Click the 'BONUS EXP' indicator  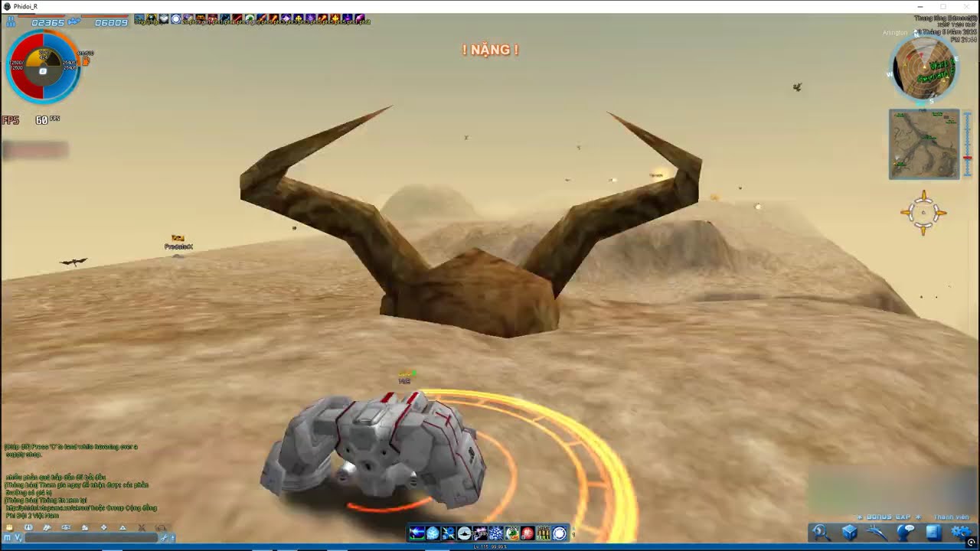pos(890,517)
